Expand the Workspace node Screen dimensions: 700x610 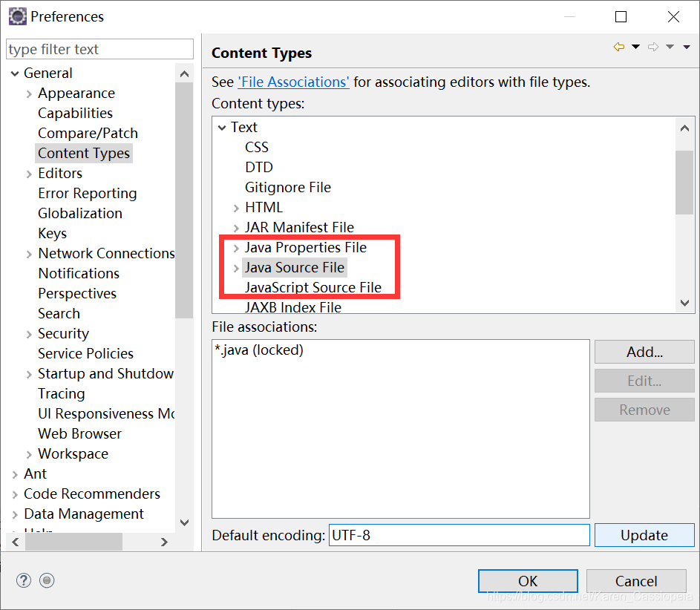click(29, 454)
